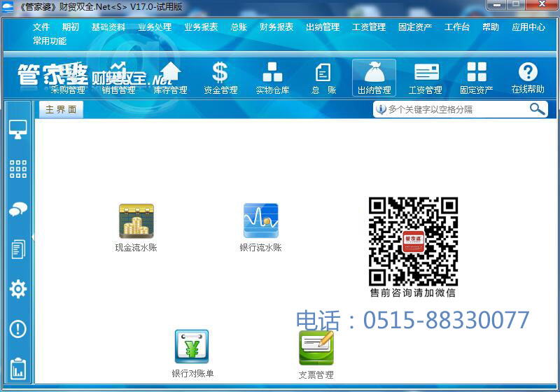Open the 帮助 menu
This screenshot has height=392, width=560.
click(x=491, y=27)
